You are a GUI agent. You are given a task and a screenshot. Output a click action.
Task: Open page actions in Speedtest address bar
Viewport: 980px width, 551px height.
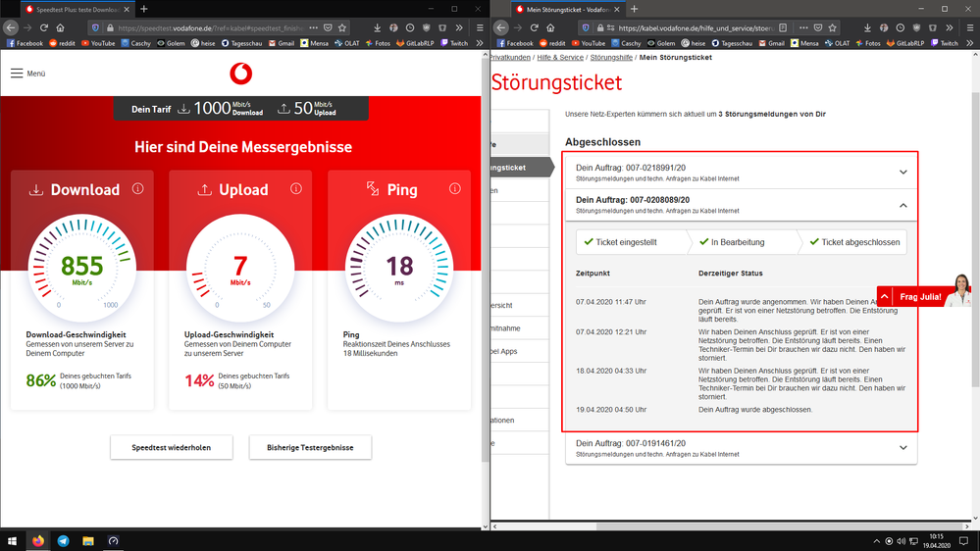[313, 27]
